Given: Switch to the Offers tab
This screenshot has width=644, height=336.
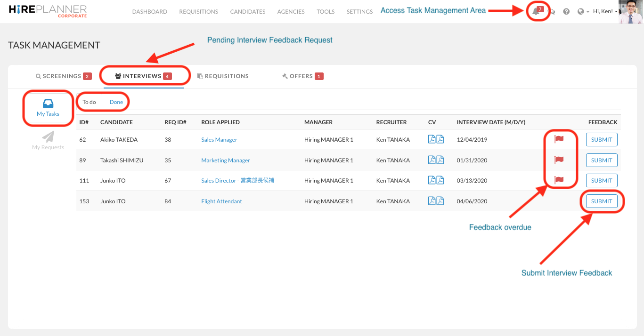Looking at the screenshot, I should (x=302, y=76).
